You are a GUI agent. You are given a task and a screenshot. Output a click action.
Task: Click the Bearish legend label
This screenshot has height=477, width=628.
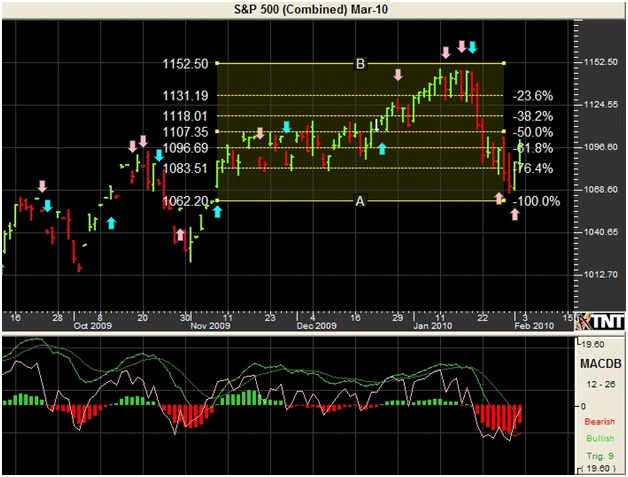600,421
